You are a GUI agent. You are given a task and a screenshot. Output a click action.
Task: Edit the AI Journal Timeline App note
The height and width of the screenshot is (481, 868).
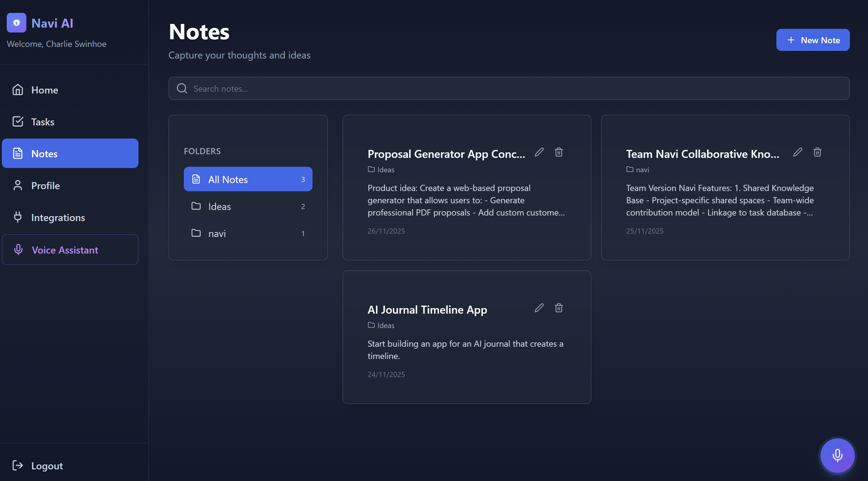pyautogui.click(x=539, y=308)
